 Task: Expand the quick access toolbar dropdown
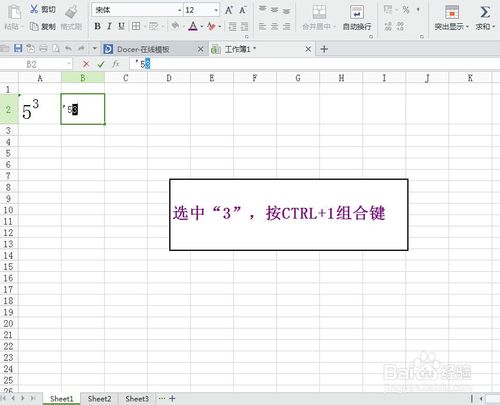[x=95, y=49]
